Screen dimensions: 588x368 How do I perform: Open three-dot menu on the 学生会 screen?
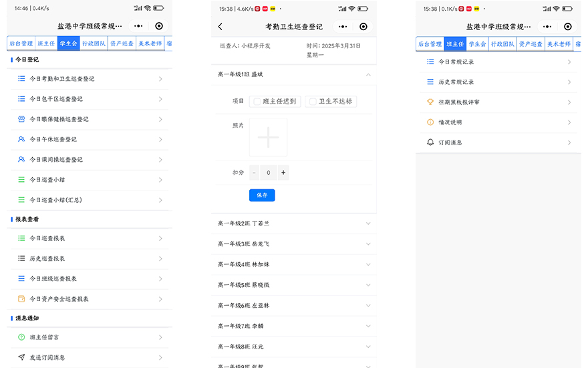pos(138,26)
